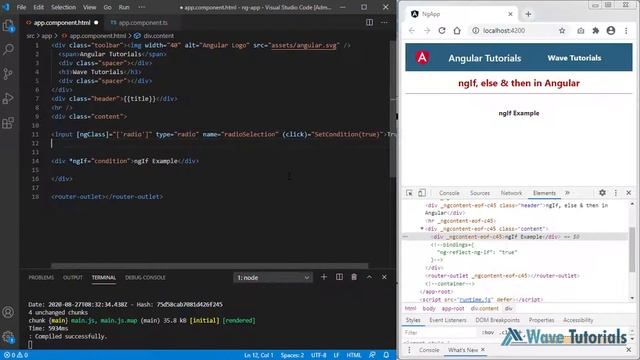Switch to the OUTPUT panel tab
640x360 pixels.
tap(73, 278)
